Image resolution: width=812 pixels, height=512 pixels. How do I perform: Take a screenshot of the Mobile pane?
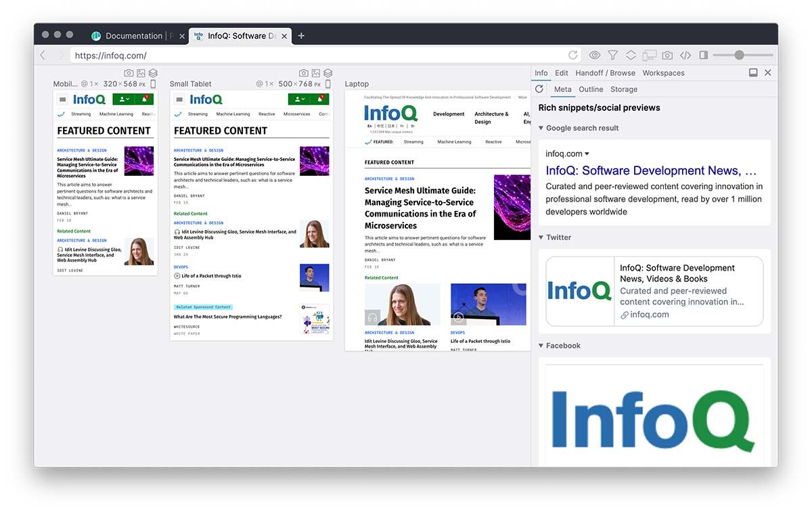tap(129, 72)
